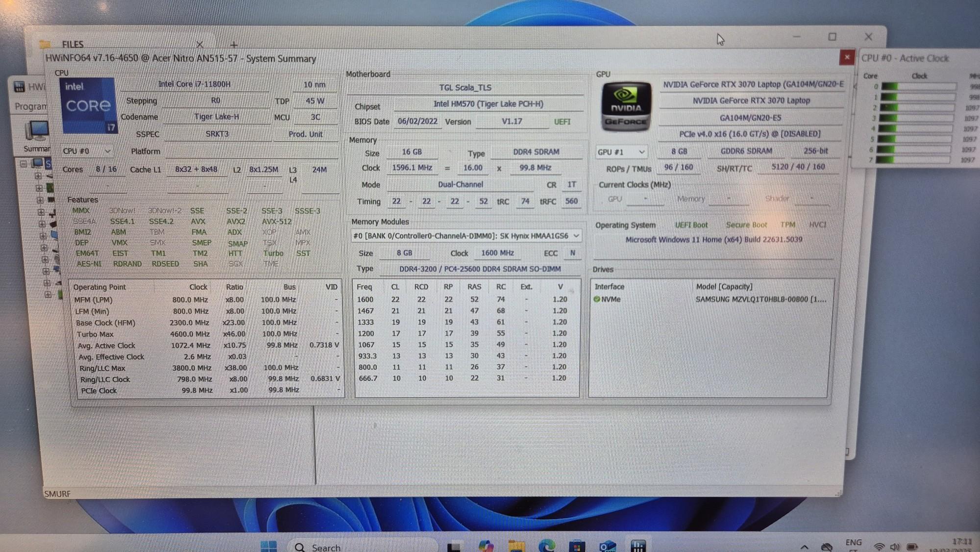Click the Intel Core i7-11800H name field
980x552 pixels.
point(195,84)
